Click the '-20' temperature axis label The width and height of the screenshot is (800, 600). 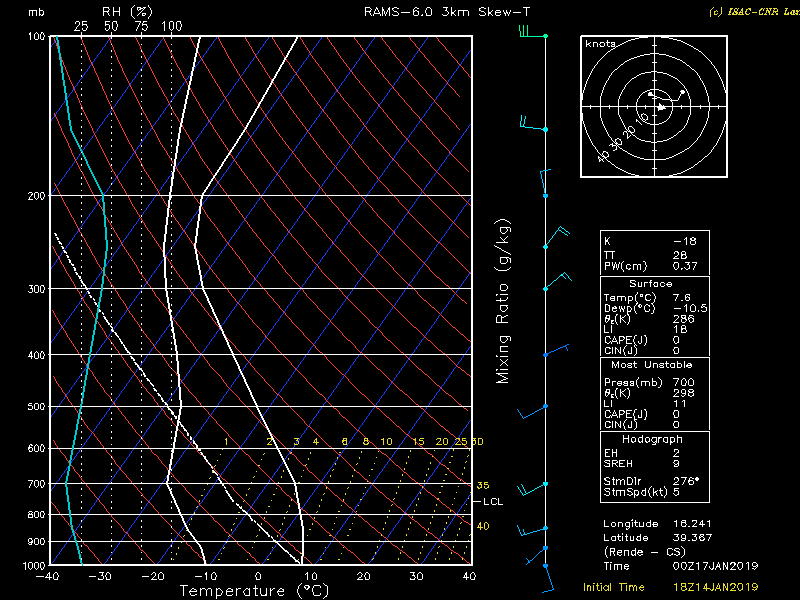(x=153, y=577)
